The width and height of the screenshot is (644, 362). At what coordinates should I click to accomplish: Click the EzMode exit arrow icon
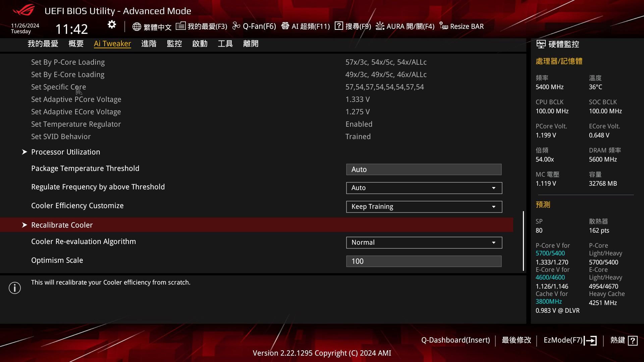pos(590,341)
